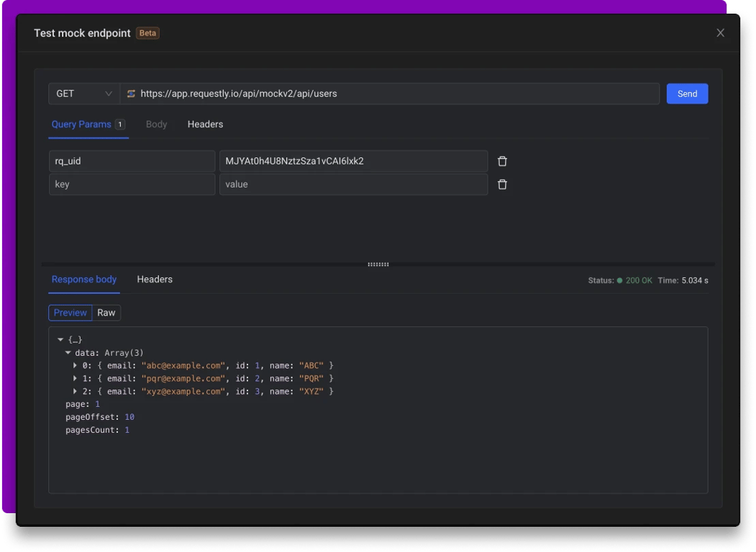Expand array item 1 with pqr@example.com
The width and height of the screenshot is (756, 552).
(x=76, y=379)
